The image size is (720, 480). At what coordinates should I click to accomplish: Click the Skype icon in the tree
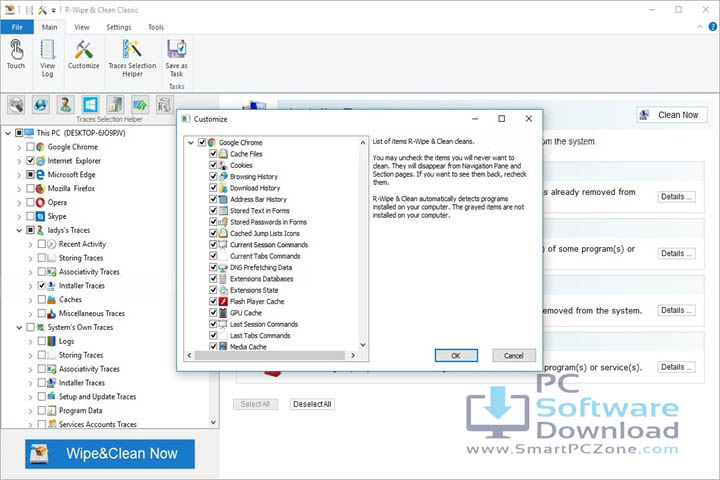pyautogui.click(x=40, y=216)
